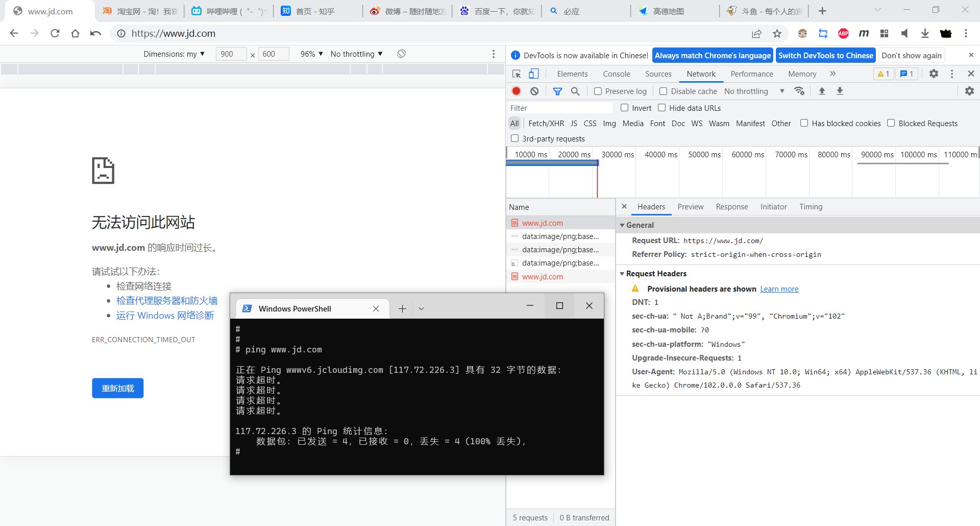Open the AdBlock Plus extension
This screenshot has height=526, width=980.
coord(843,33)
